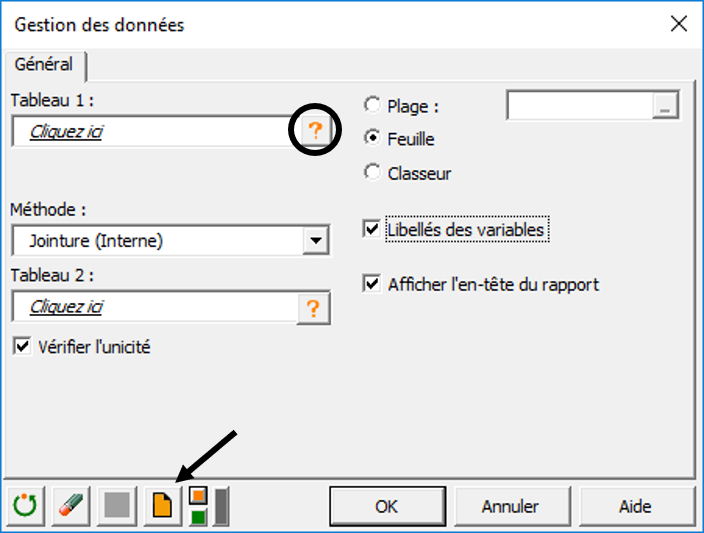Screen dimensions: 704x533
Task: Click the small green square icon
Action: pos(198,516)
